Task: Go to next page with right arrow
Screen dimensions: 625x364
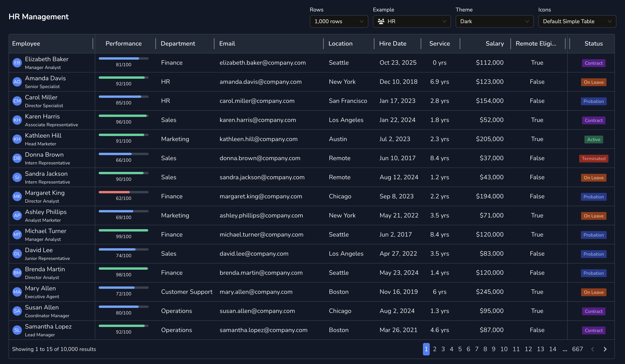Action: [x=605, y=349]
